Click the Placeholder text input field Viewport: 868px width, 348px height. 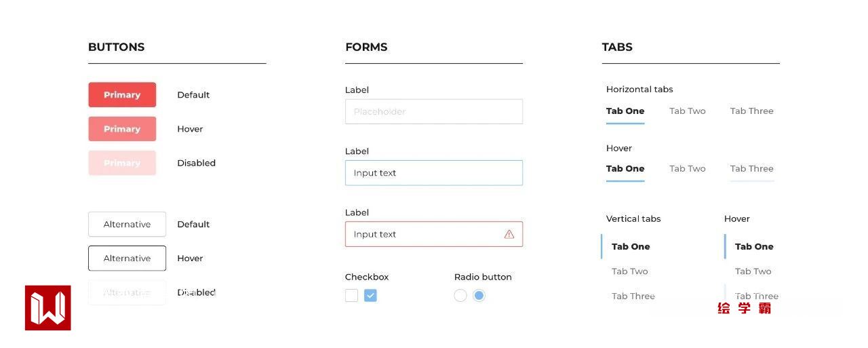point(433,112)
